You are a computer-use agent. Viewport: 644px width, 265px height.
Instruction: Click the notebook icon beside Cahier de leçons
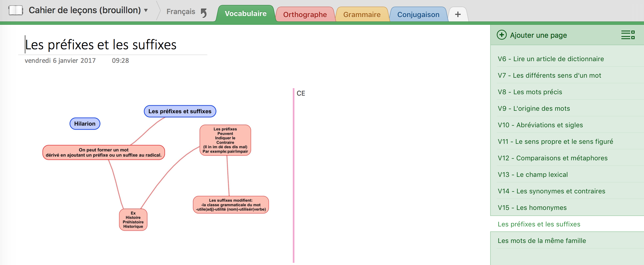click(x=15, y=10)
